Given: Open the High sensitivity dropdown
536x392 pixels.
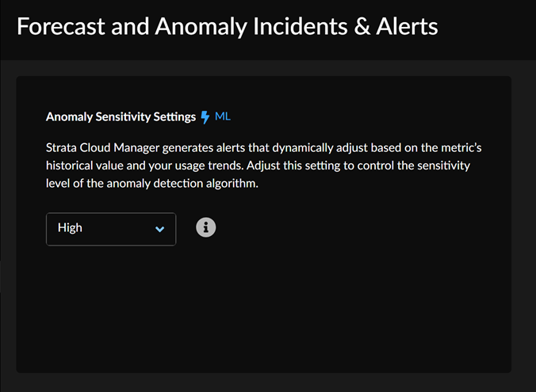Looking at the screenshot, I should [111, 228].
